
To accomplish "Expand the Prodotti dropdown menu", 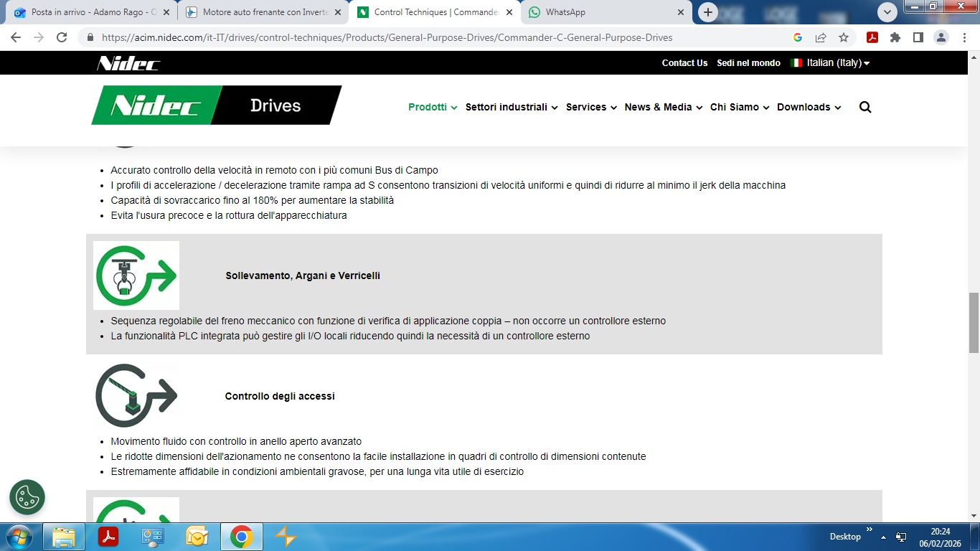I will [x=433, y=107].
